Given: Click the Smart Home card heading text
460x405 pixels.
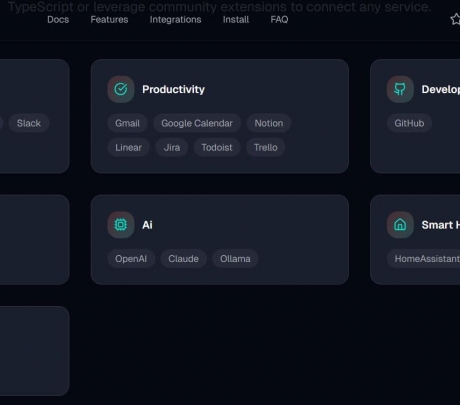Looking at the screenshot, I should [441, 225].
